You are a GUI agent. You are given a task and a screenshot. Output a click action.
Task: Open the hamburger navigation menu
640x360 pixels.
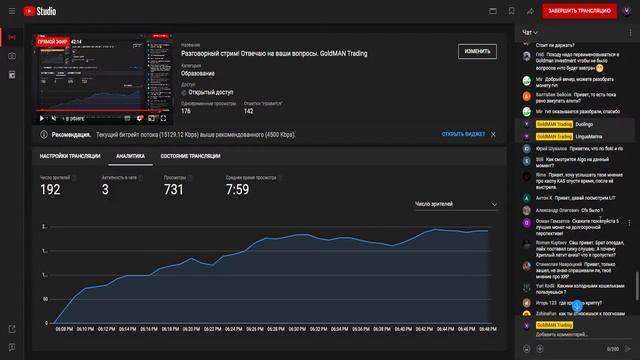click(12, 11)
